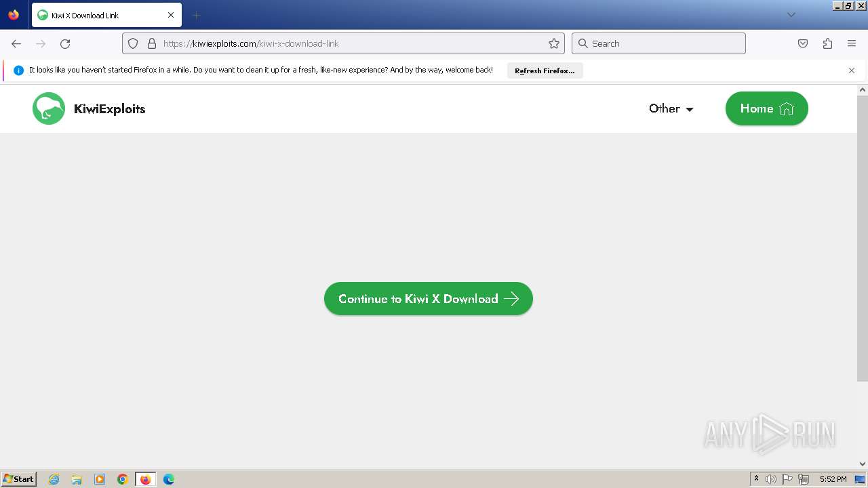
Task: Select the Kiwi X Download Link tab
Action: pos(106,15)
